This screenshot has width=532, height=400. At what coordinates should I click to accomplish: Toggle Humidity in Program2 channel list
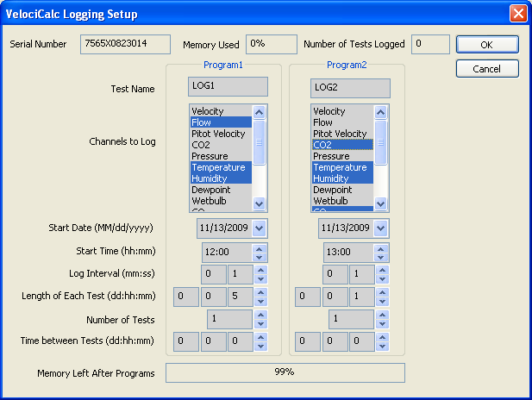click(x=342, y=178)
